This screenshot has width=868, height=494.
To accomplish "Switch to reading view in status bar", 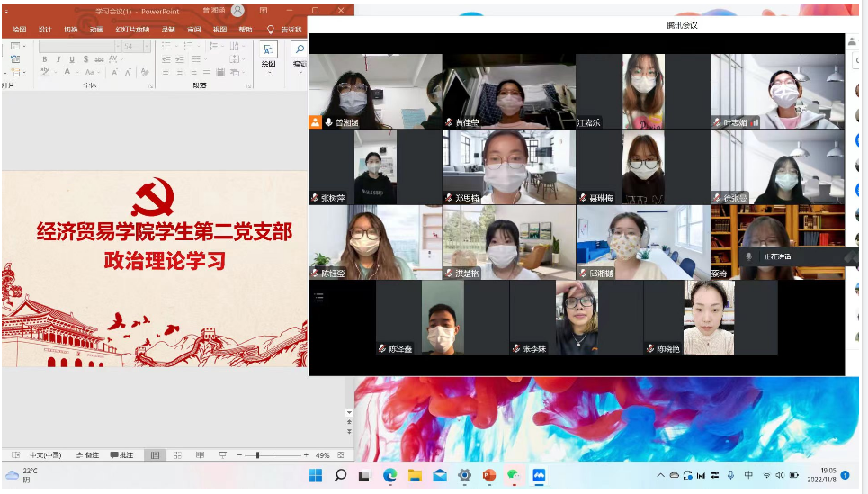I will tap(199, 455).
